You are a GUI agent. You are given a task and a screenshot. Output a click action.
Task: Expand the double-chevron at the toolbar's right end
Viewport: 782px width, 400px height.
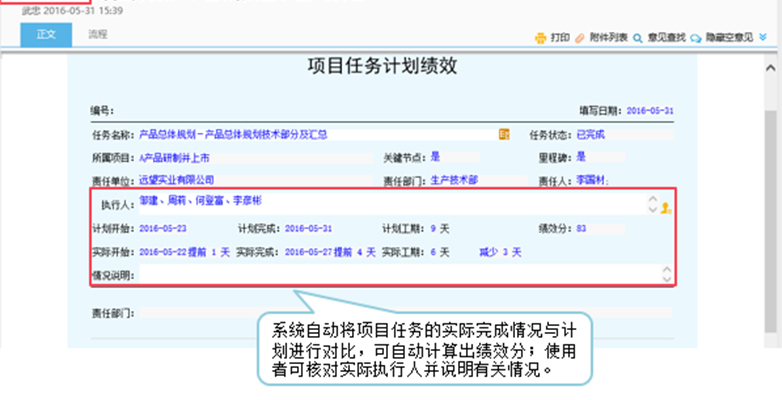tap(764, 38)
